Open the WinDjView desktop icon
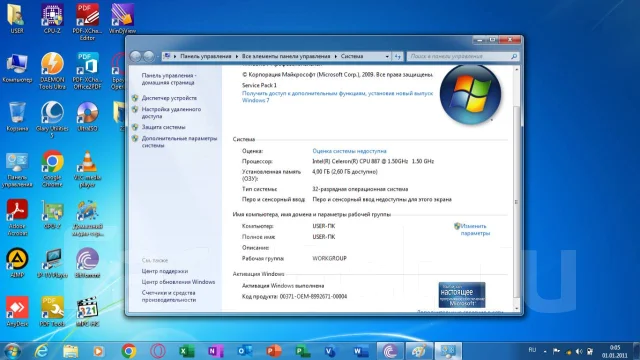This screenshot has width=640, height=360. (x=122, y=19)
